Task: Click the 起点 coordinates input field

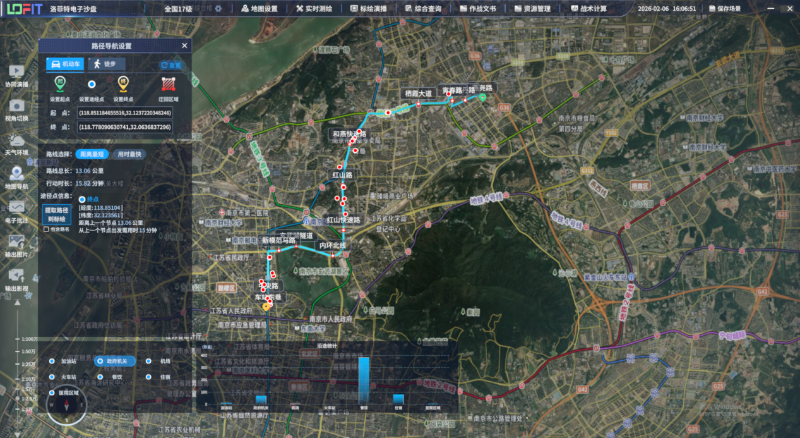Action: coord(125,112)
